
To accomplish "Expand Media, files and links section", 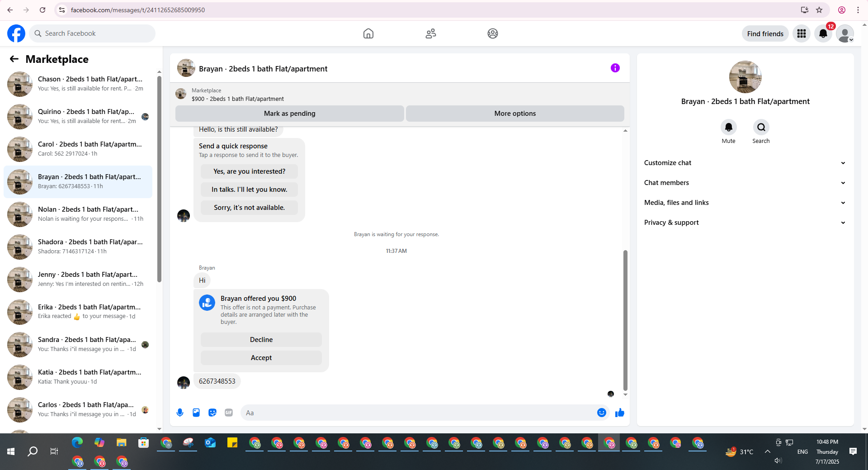I will [745, 203].
